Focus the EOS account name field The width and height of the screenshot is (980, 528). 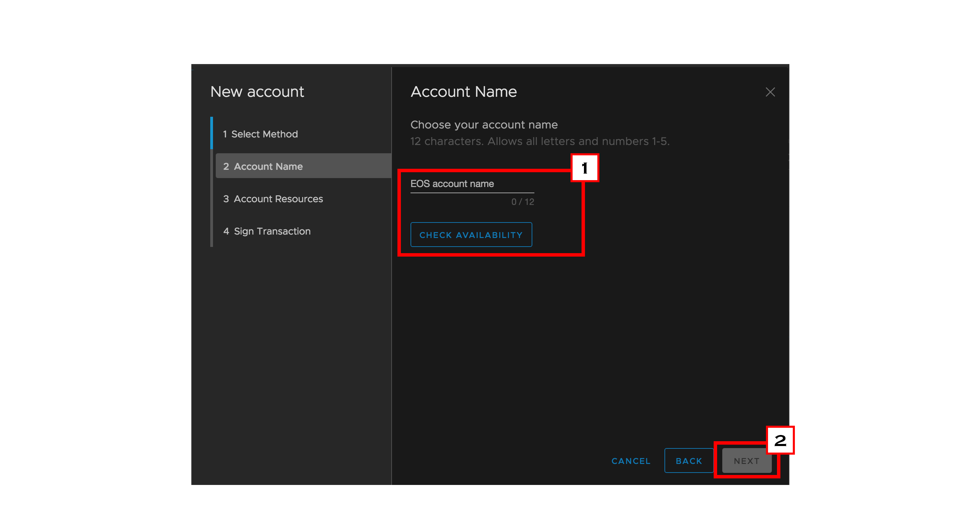point(472,184)
